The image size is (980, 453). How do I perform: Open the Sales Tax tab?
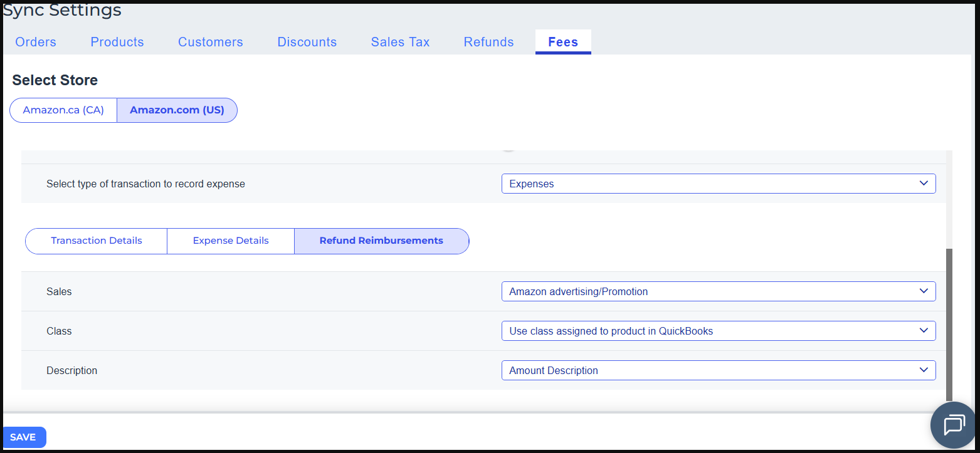(x=401, y=42)
